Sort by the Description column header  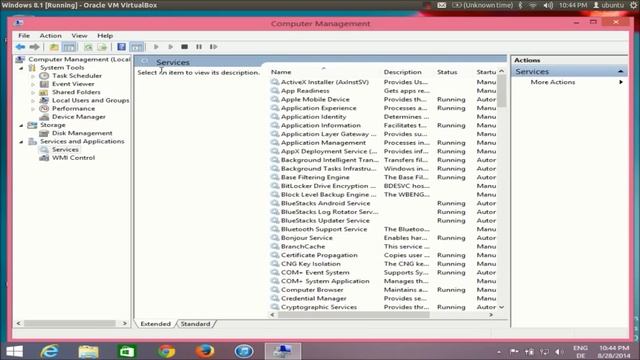pos(402,72)
